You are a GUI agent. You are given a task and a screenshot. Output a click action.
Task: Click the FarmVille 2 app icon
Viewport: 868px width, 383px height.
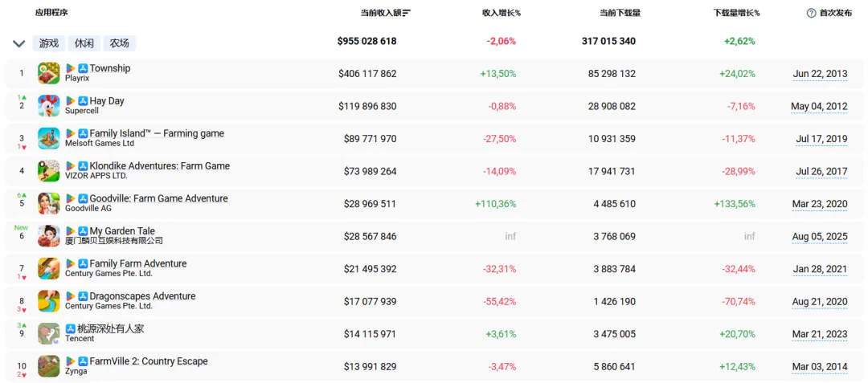pos(48,366)
